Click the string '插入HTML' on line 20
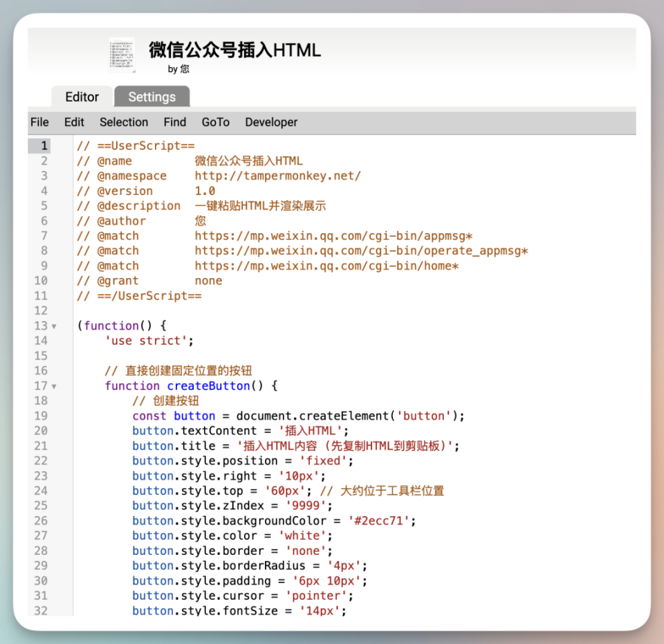The height and width of the screenshot is (644, 664). tap(311, 431)
